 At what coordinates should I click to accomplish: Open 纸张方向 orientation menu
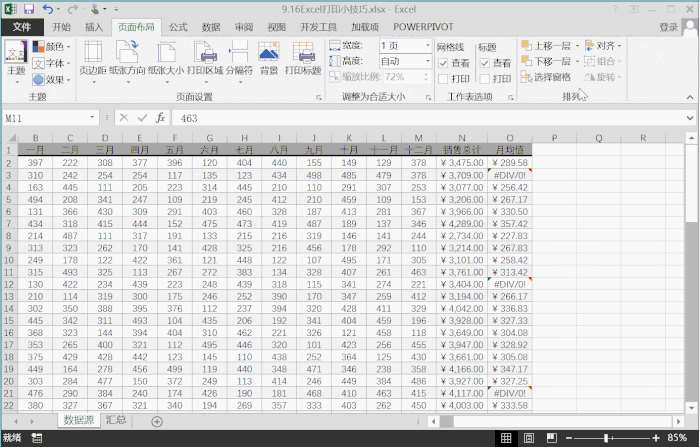point(127,63)
